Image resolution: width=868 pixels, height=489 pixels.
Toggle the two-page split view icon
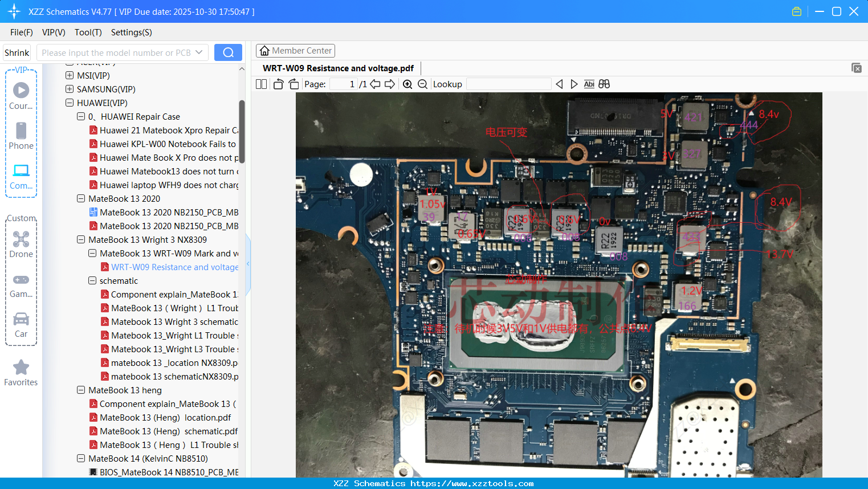click(x=261, y=84)
